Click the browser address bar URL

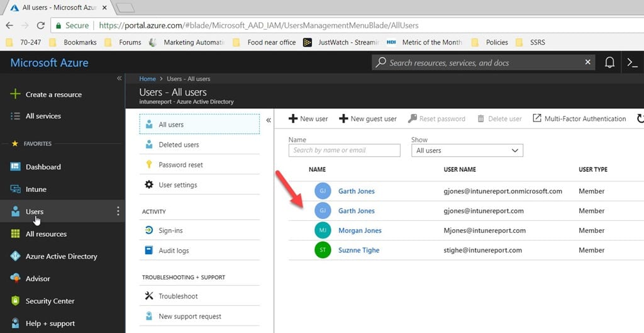coord(258,25)
